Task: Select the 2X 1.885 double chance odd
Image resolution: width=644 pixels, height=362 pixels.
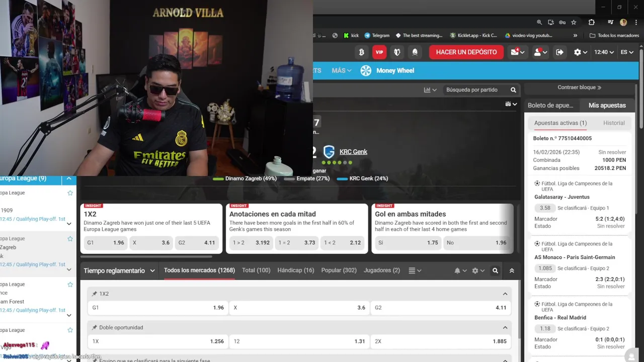Action: pos(440,341)
